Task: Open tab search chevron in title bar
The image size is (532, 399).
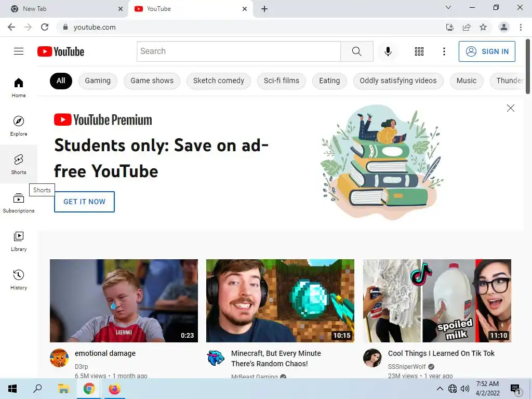Action: (448, 7)
